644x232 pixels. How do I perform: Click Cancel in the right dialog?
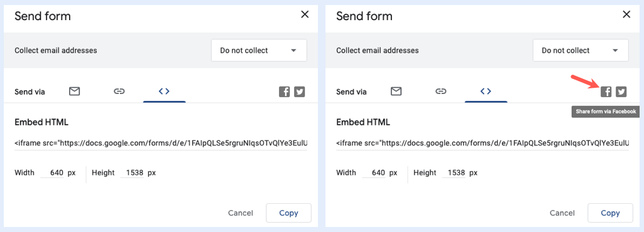point(562,213)
